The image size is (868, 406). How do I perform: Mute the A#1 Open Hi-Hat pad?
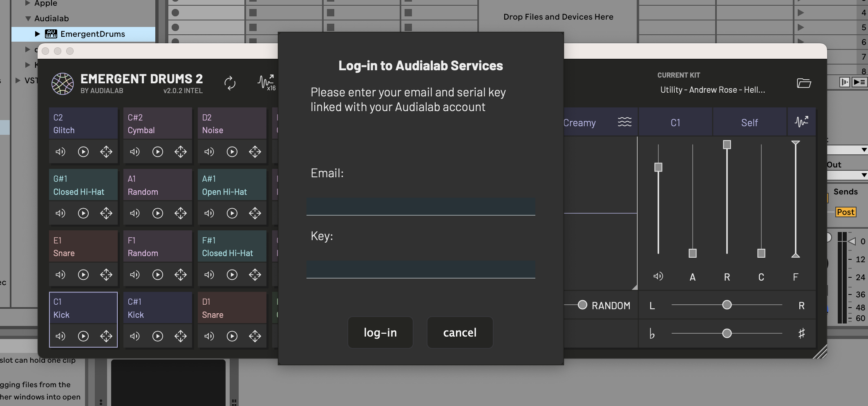(x=209, y=213)
